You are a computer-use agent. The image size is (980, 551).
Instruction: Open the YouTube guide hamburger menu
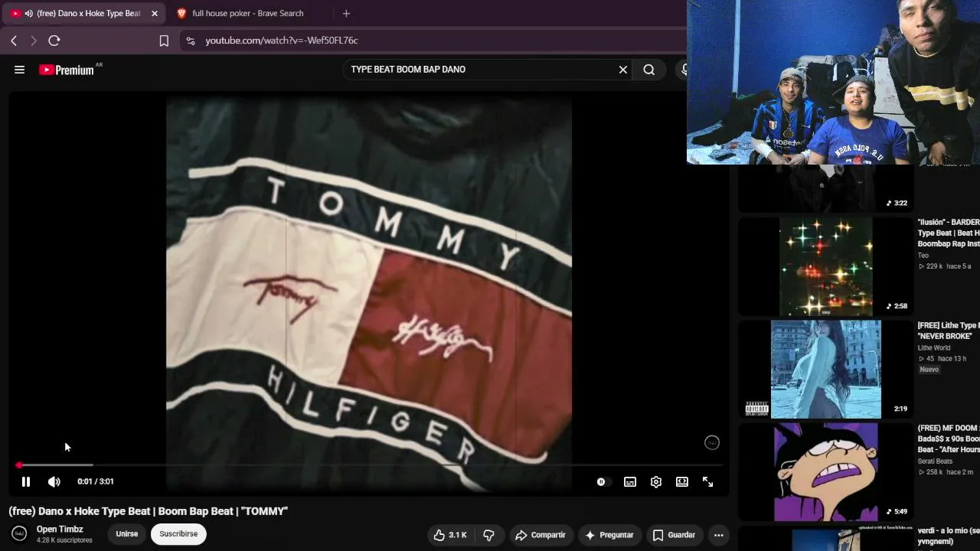(x=19, y=70)
